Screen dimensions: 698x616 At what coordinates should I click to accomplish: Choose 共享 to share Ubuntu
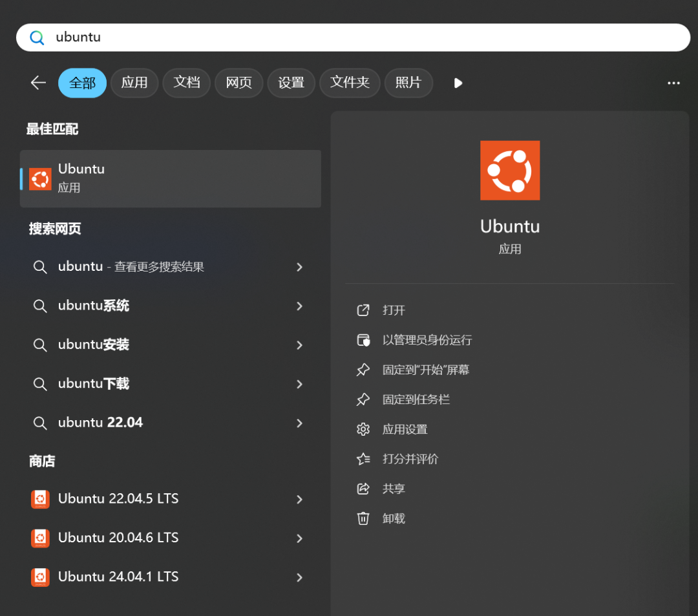[x=394, y=489]
